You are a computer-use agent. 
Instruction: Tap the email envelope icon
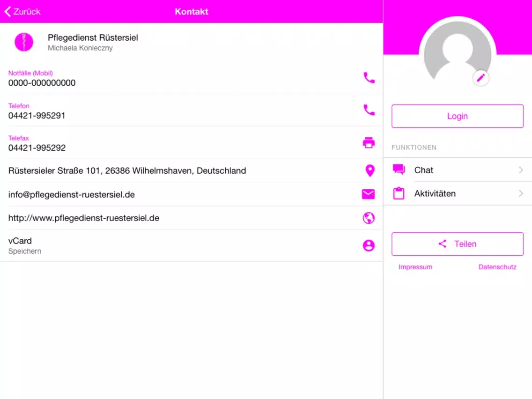(x=368, y=194)
